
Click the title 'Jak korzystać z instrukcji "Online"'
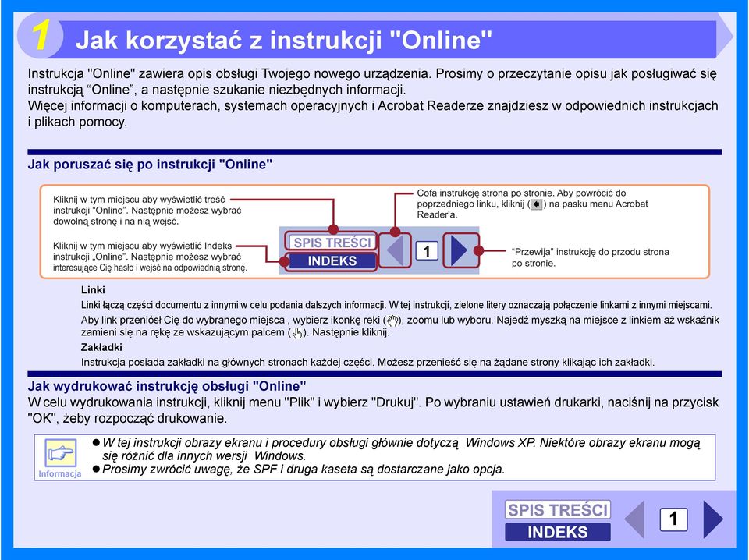pyautogui.click(x=284, y=40)
